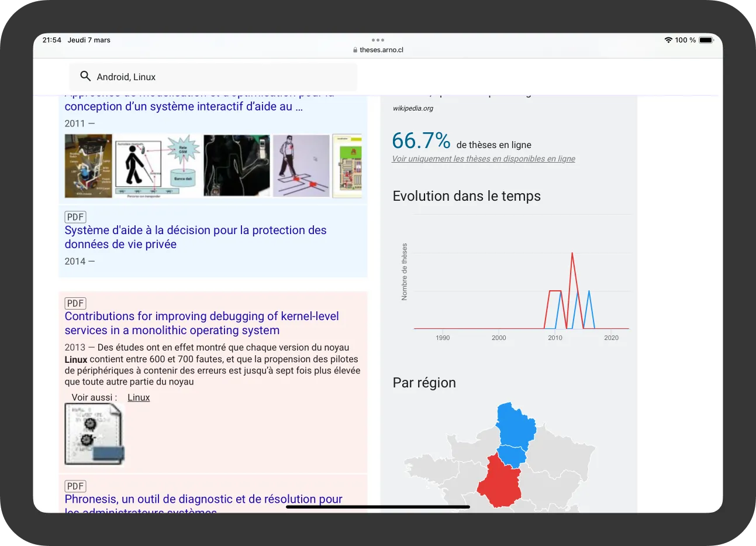Tap the battery indicator icon
The image size is (756, 546).
click(x=706, y=40)
